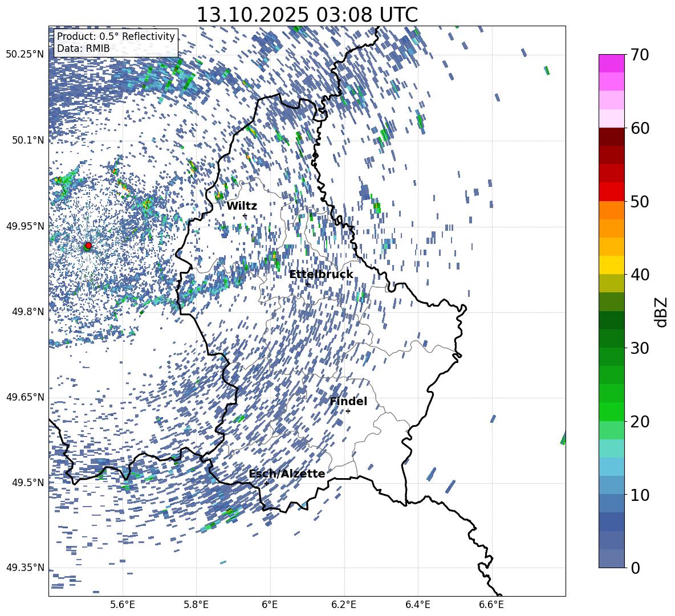Image resolution: width=675 pixels, height=616 pixels.
Task: Click the Wiltz location cross marker
Action: 245,215
